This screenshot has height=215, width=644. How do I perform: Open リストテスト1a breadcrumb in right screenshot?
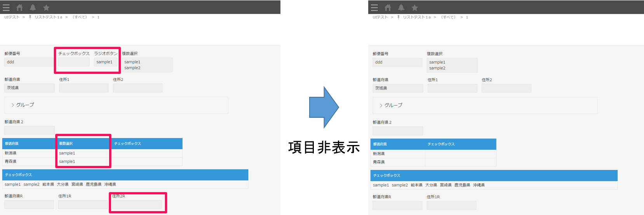coord(417,17)
